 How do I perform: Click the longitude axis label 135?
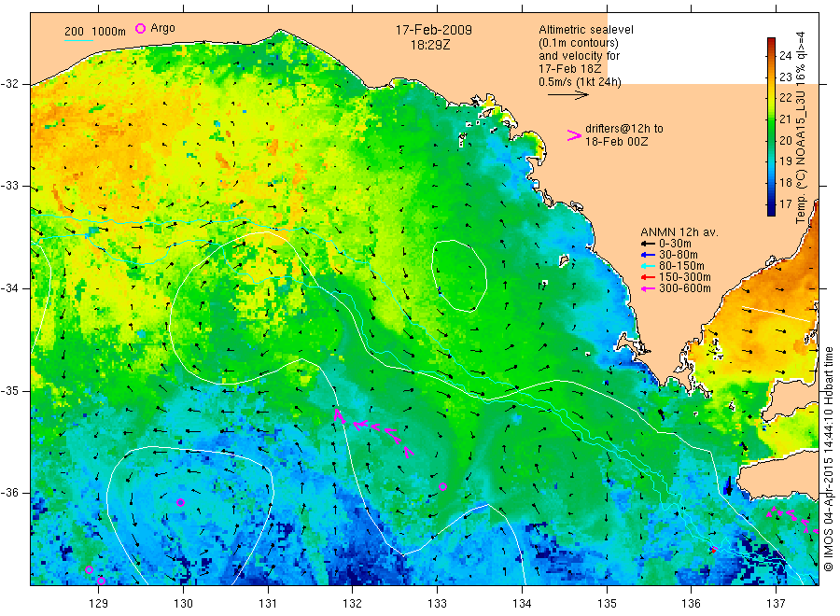click(x=607, y=604)
